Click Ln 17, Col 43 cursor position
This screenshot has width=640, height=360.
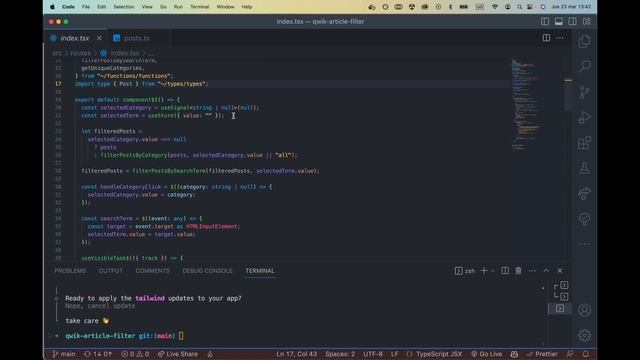click(x=297, y=354)
